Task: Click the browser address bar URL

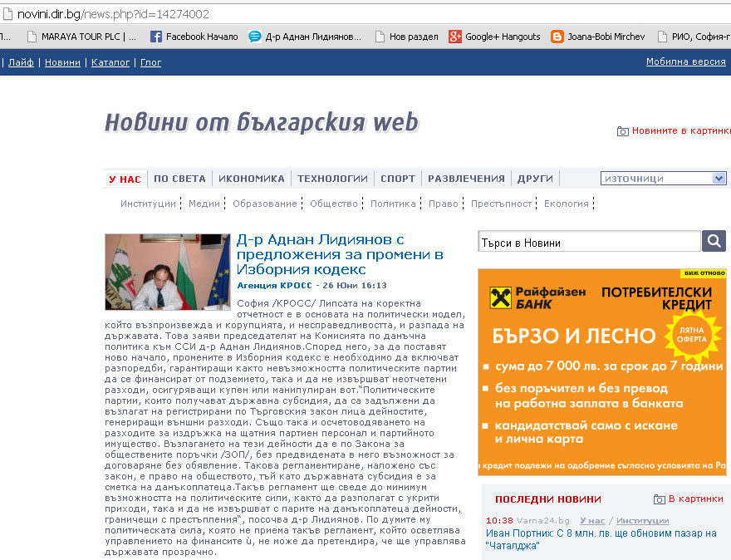Action: click(113, 14)
